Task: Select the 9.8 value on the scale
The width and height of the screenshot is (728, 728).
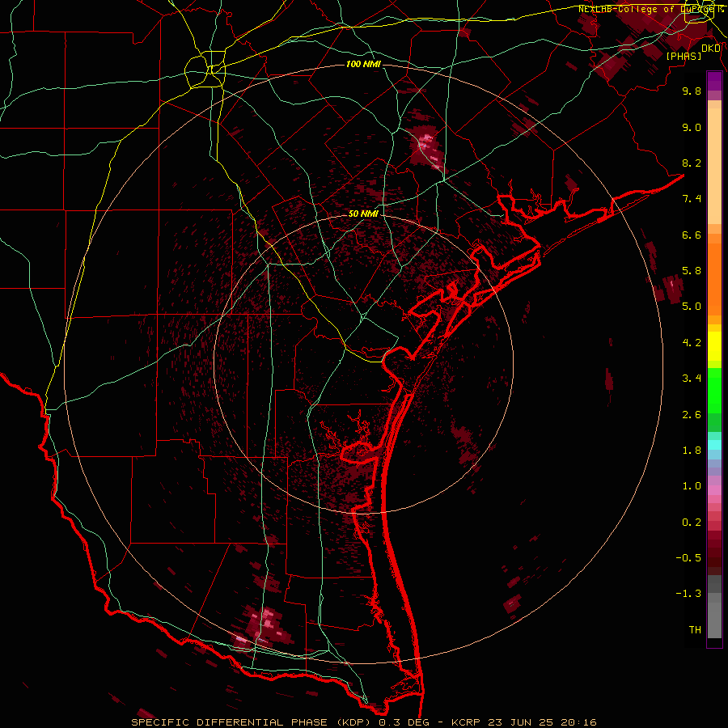Action: [x=692, y=91]
